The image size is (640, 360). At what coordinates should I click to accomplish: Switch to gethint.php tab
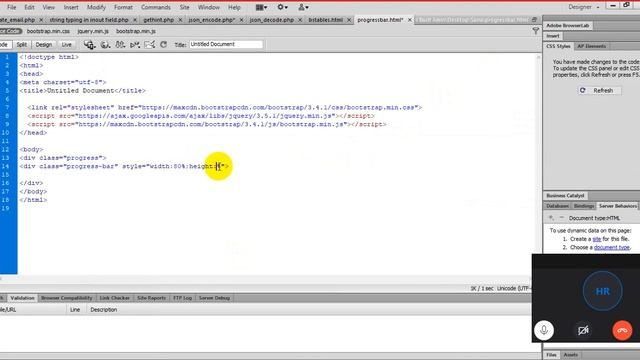pyautogui.click(x=159, y=20)
